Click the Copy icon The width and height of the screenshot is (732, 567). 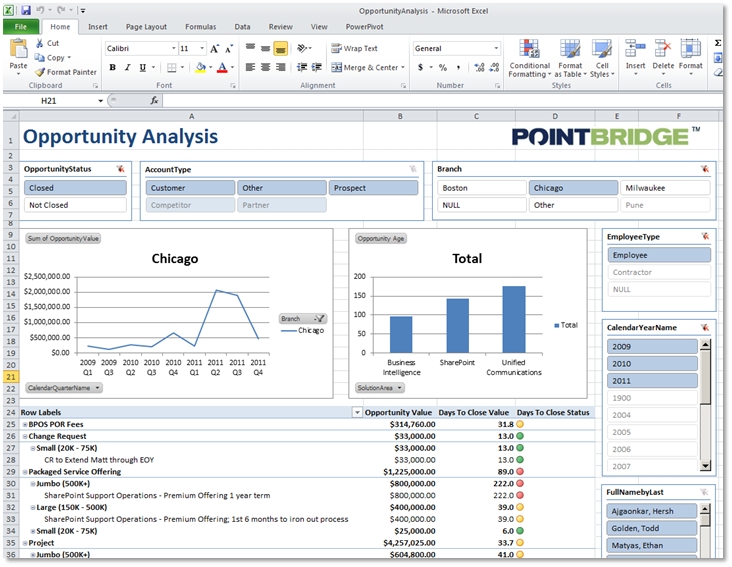[40, 57]
